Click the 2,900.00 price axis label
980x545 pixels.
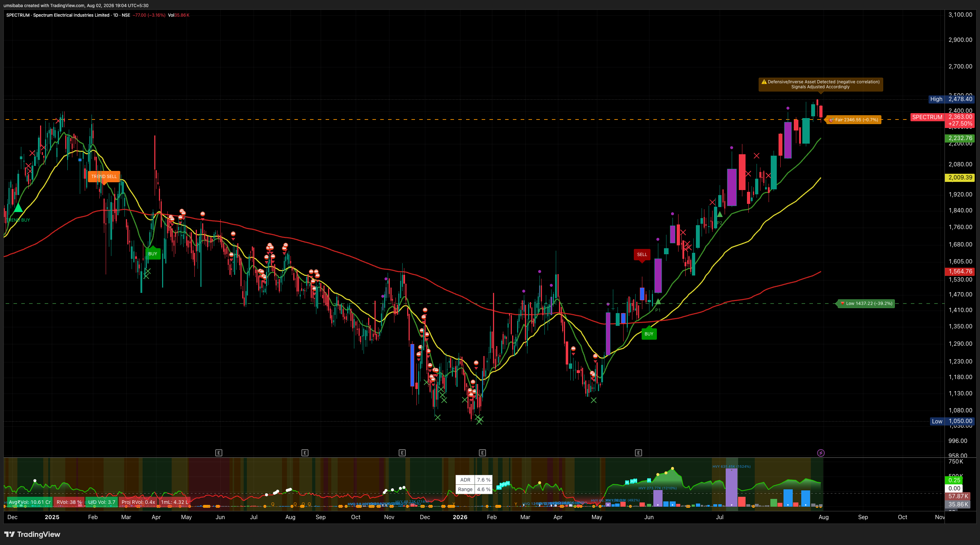coord(960,40)
